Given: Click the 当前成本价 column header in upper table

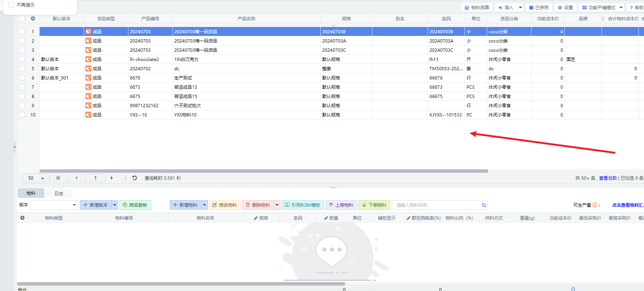Looking at the screenshot, I should coord(548,18).
